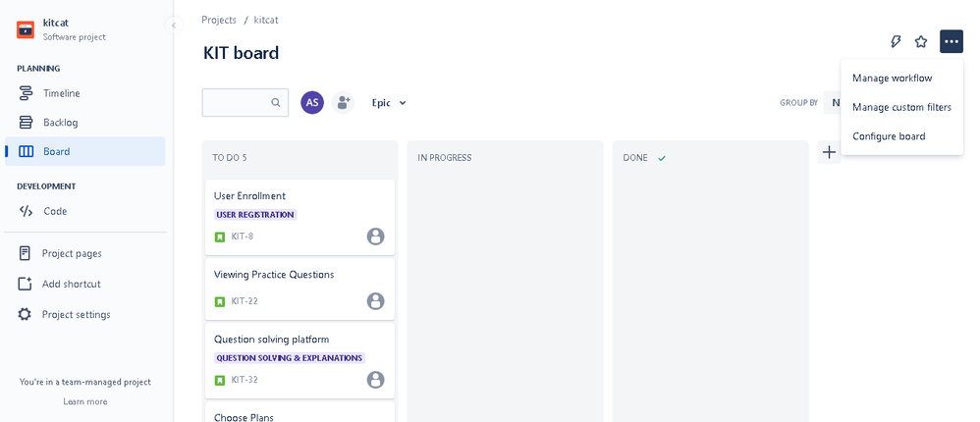Click the assignee avatar on KIT-22
The width and height of the screenshot is (980, 422).
(375, 301)
